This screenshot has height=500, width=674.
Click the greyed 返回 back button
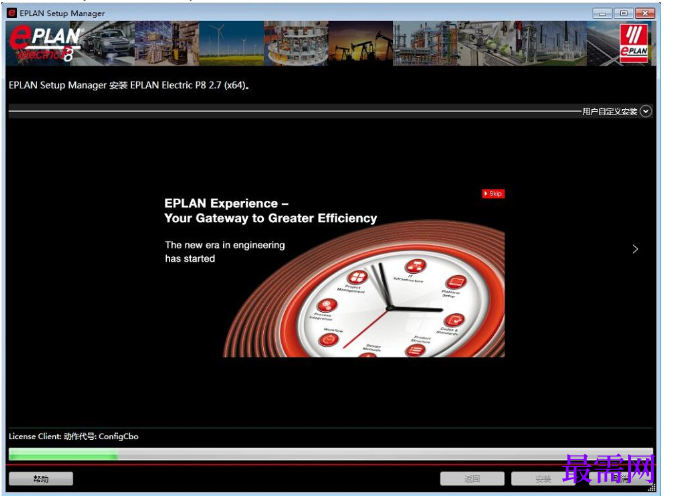pyautogui.click(x=472, y=479)
